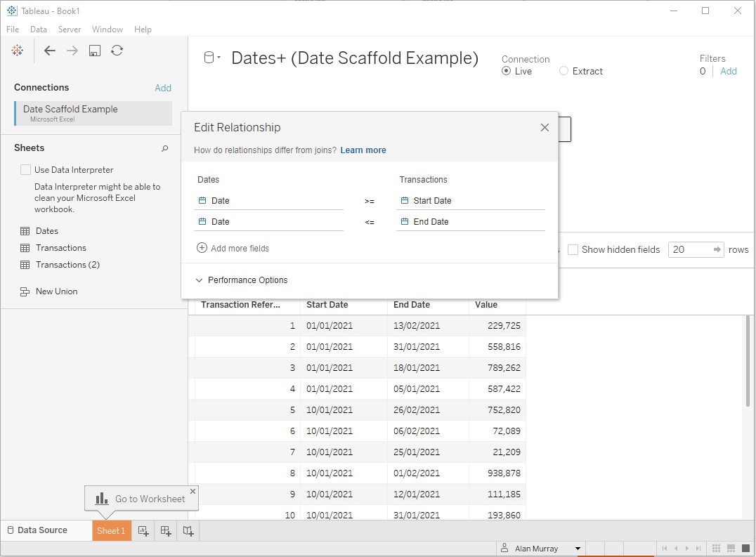Screen dimensions: 756x557
Task: Expand Performance Options
Action: [241, 280]
